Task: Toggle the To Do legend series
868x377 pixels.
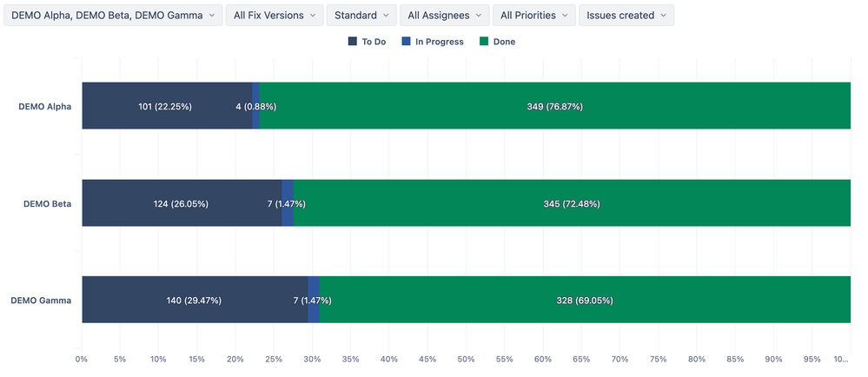Action: tap(368, 42)
